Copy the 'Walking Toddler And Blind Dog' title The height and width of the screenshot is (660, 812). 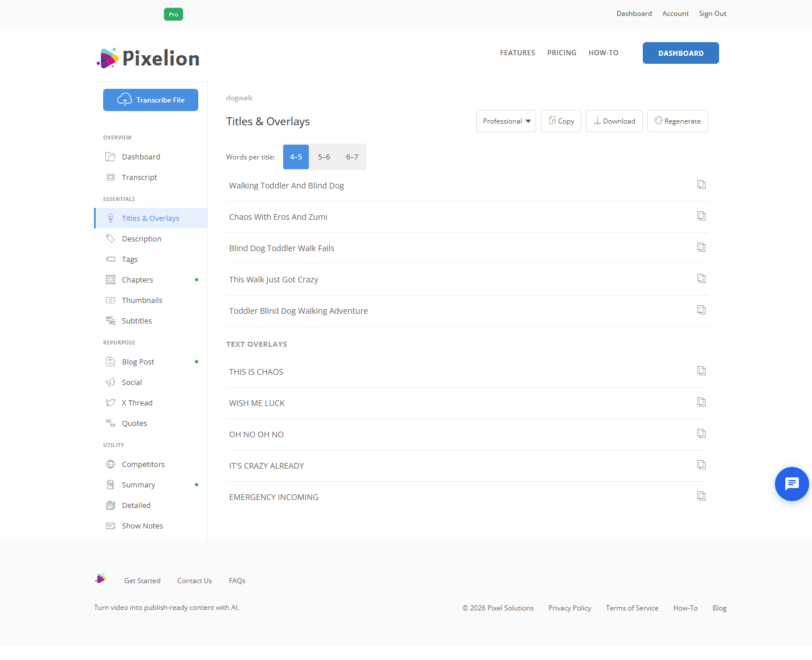point(701,185)
